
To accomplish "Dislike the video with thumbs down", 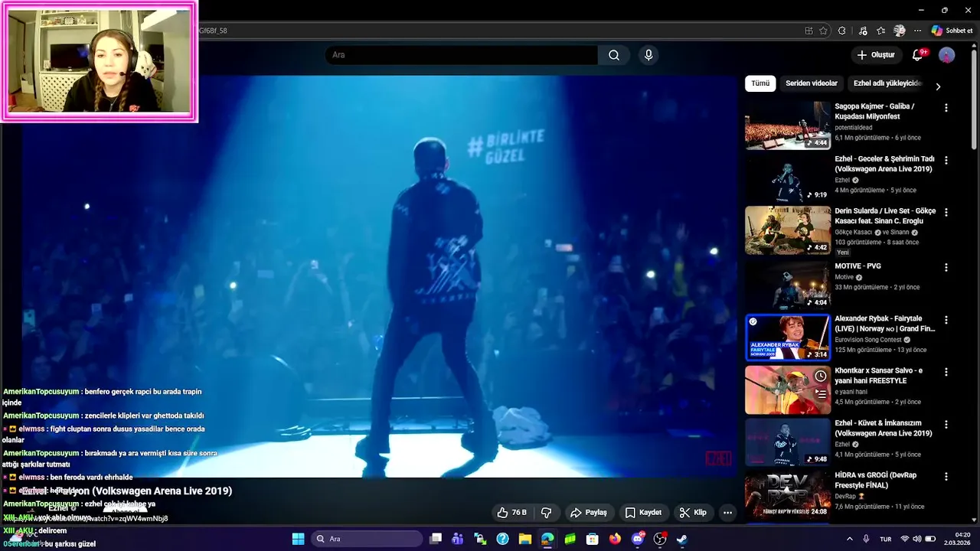I will 547,512.
